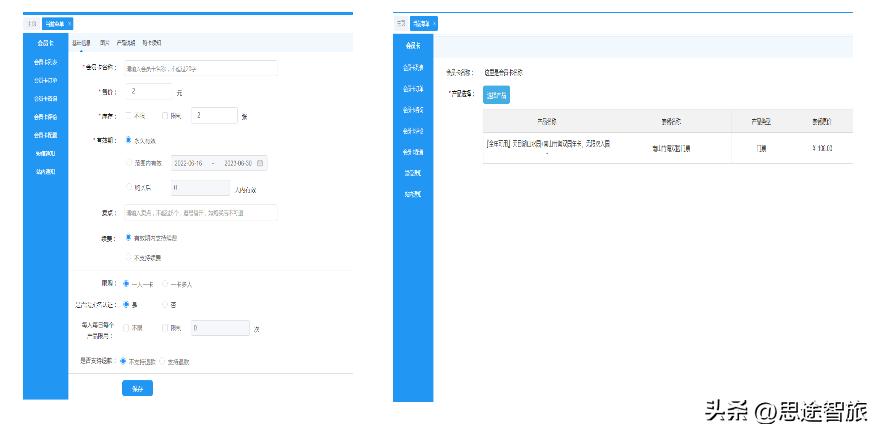Image resolution: width=880 pixels, height=435 pixels.
Task: Click the blue 选择产品 button in right window
Action: pyautogui.click(x=496, y=94)
